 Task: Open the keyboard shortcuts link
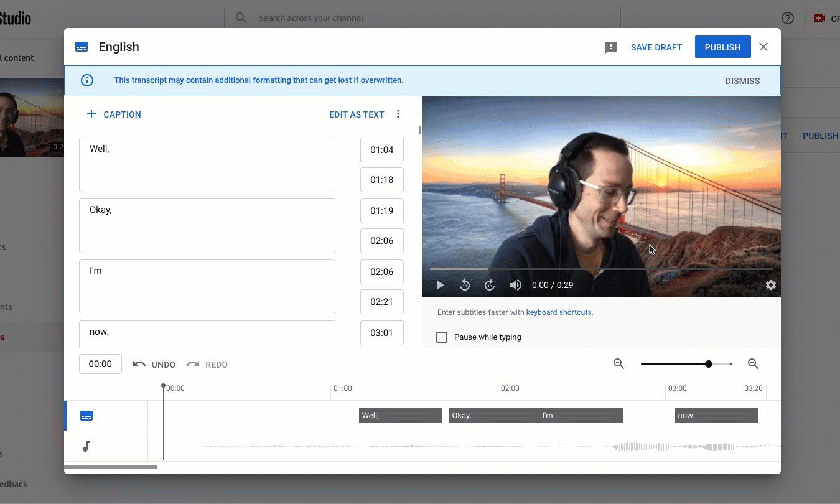pos(558,312)
